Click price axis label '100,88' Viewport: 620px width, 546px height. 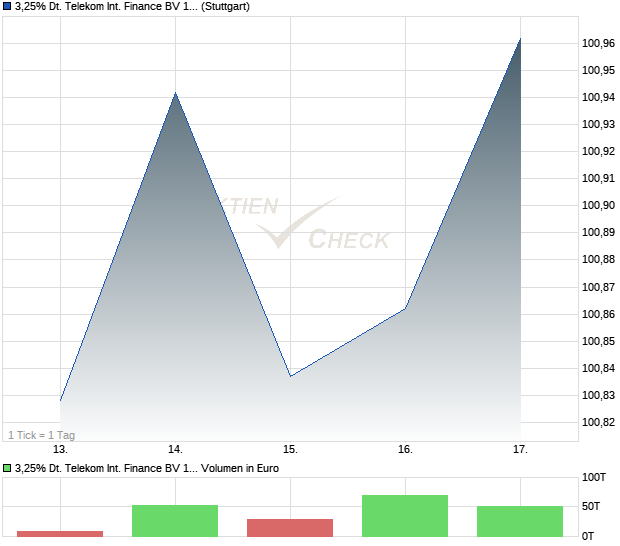[598, 259]
